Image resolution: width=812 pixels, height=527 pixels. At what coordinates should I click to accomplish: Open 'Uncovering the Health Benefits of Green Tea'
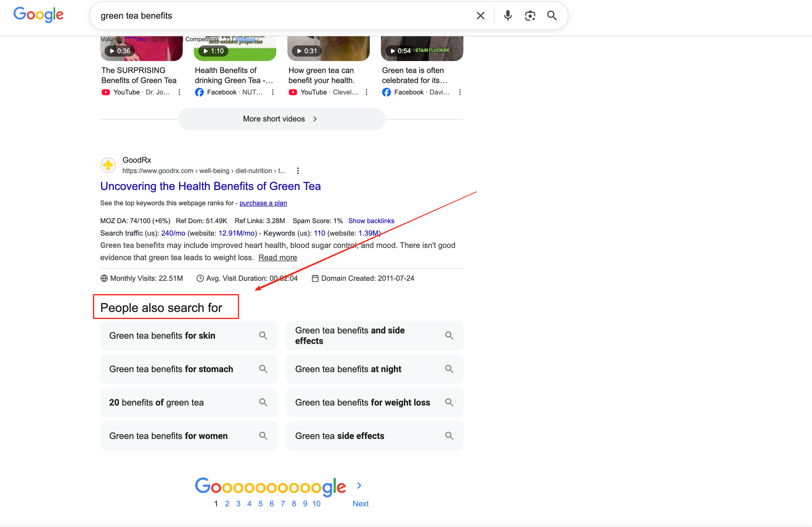point(210,186)
